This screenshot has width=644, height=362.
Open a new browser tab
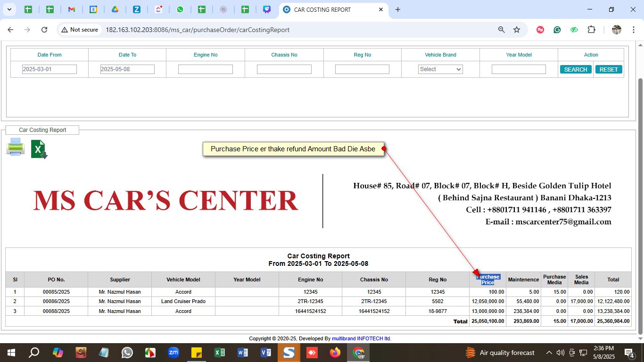pyautogui.click(x=398, y=9)
